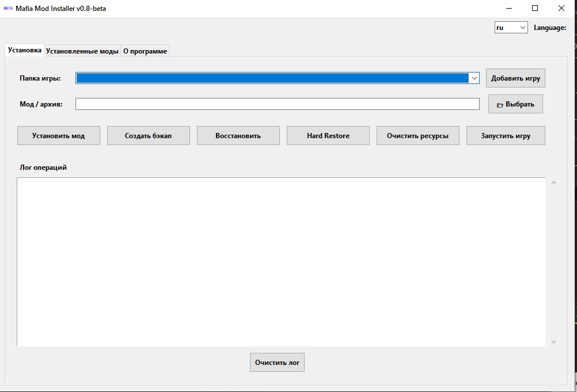This screenshot has width=577, height=392.
Task: Open the language dropdown showing ru
Action: pyautogui.click(x=511, y=28)
